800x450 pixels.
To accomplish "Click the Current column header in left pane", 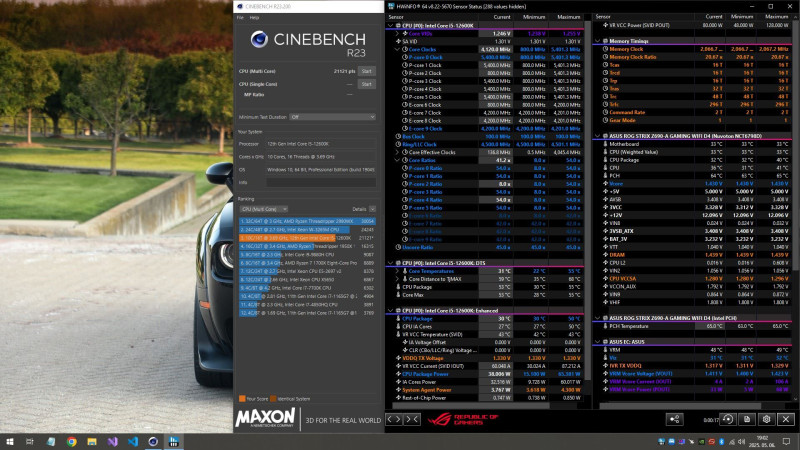I will (502, 17).
